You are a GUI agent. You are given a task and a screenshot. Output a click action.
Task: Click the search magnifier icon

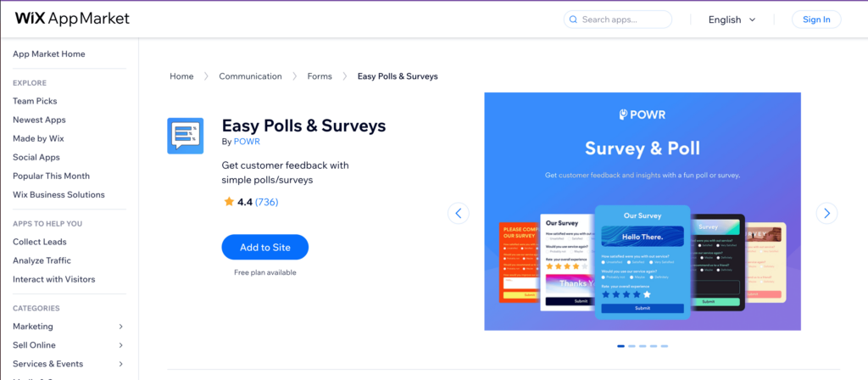pos(574,20)
